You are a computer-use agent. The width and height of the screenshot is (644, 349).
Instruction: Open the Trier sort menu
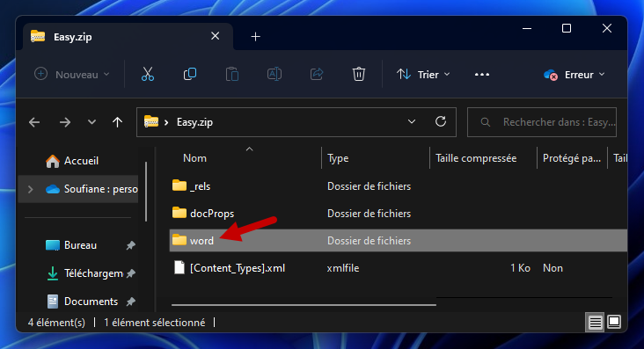point(423,75)
